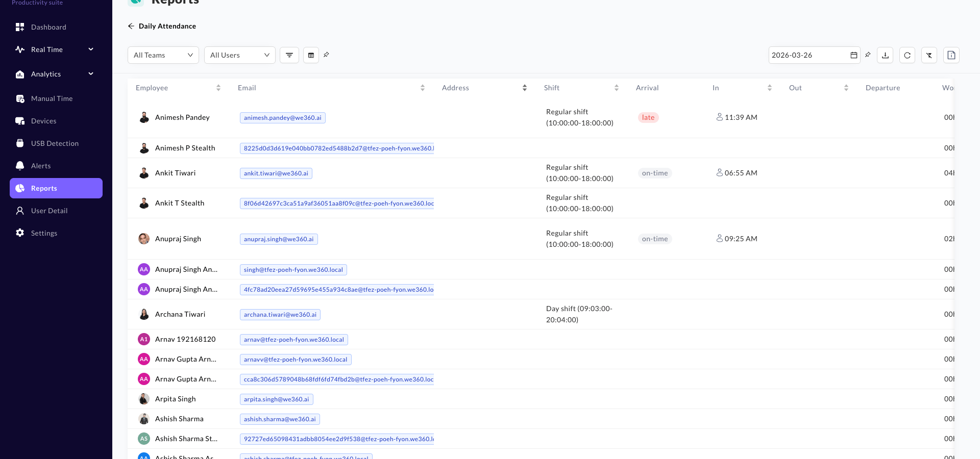This screenshot has width=980, height=459.
Task: Click the late badge for Animesh Pandey
Action: click(648, 118)
